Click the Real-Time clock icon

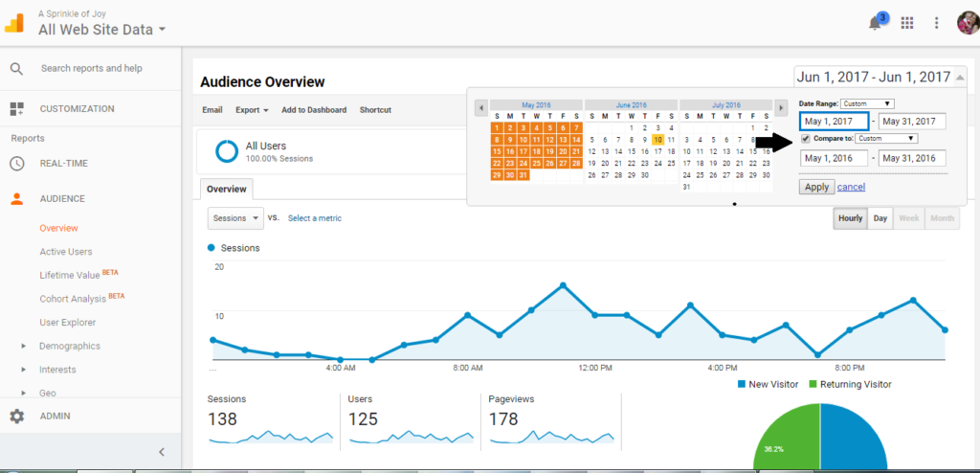pyautogui.click(x=17, y=164)
